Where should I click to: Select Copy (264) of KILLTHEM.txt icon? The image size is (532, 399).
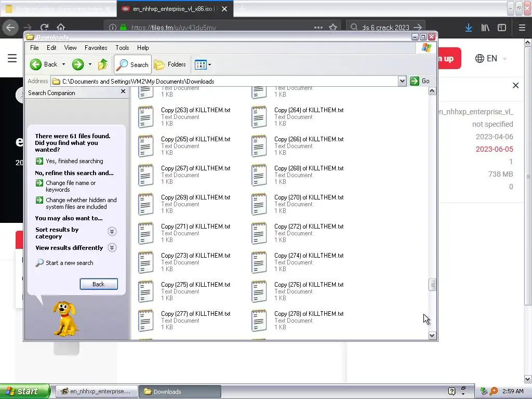click(259, 117)
